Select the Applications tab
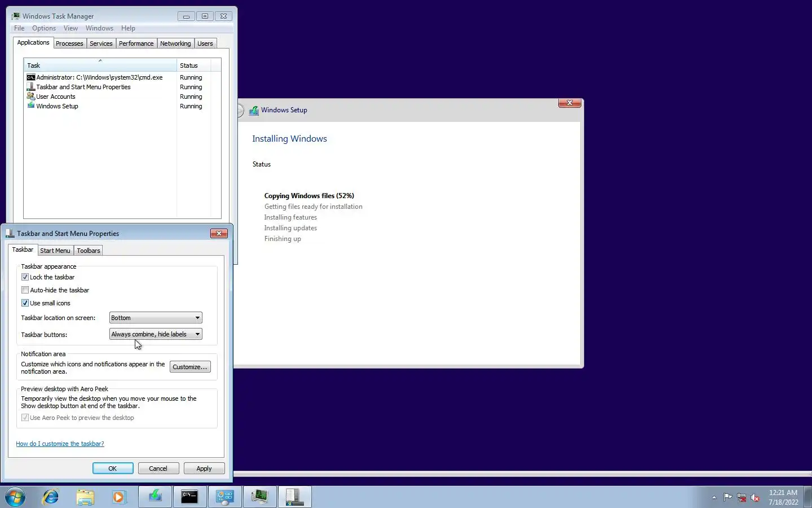This screenshot has height=508, width=812. tap(33, 43)
